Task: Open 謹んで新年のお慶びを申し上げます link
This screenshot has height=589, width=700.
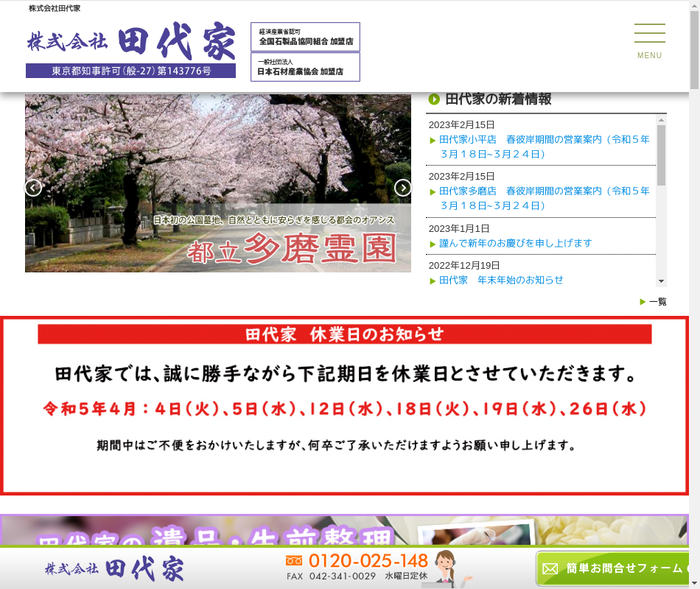Action: pyautogui.click(x=516, y=243)
